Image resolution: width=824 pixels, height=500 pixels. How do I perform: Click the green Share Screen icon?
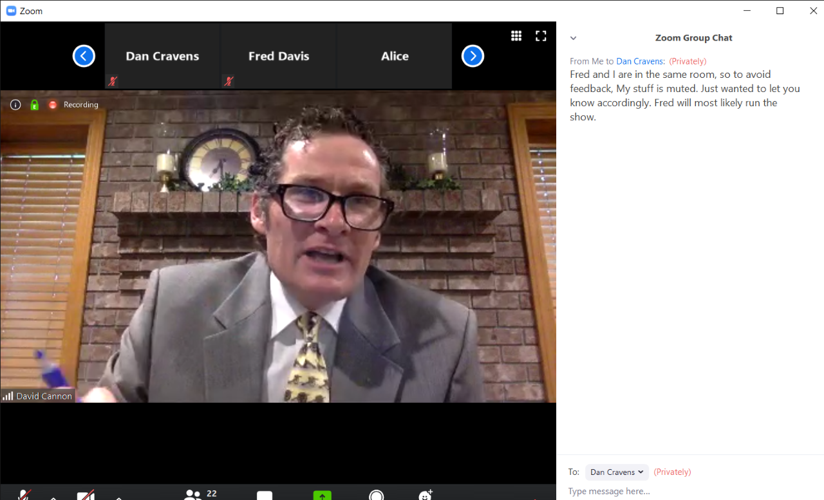[322, 494]
